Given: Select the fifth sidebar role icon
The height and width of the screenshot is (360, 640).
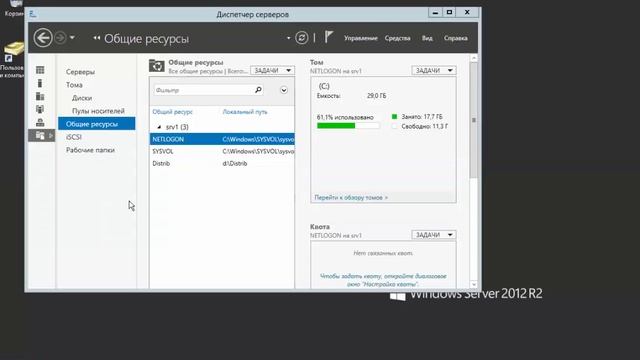Looking at the screenshot, I should coord(40,122).
